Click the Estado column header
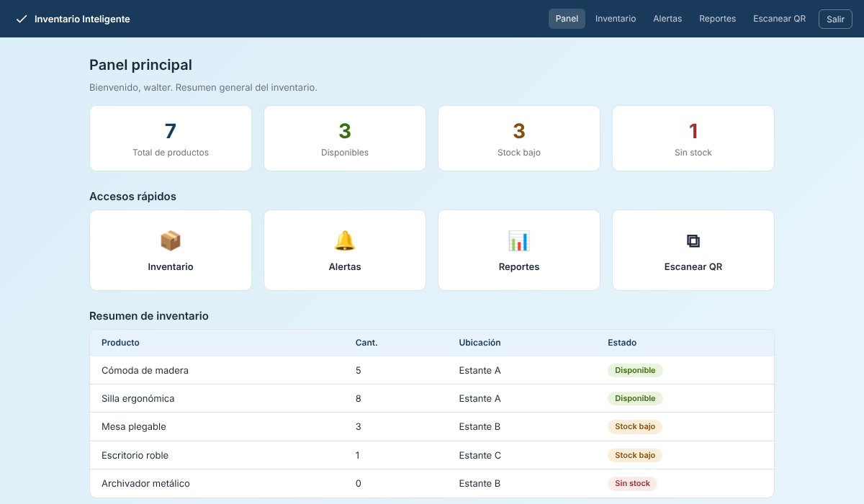This screenshot has width=864, height=504. coord(622,343)
